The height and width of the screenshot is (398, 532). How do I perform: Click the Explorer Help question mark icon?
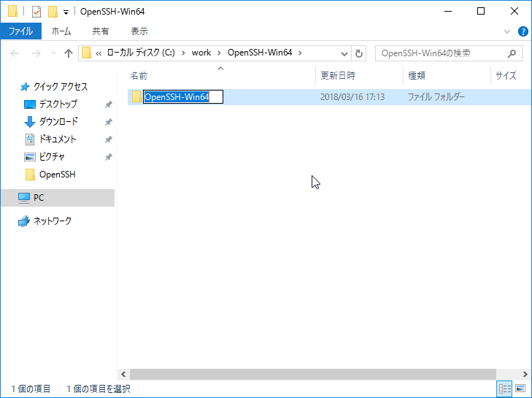click(x=523, y=31)
